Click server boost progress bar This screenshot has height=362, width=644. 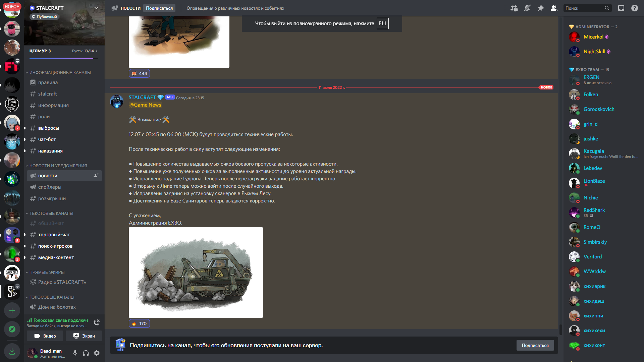pos(64,58)
